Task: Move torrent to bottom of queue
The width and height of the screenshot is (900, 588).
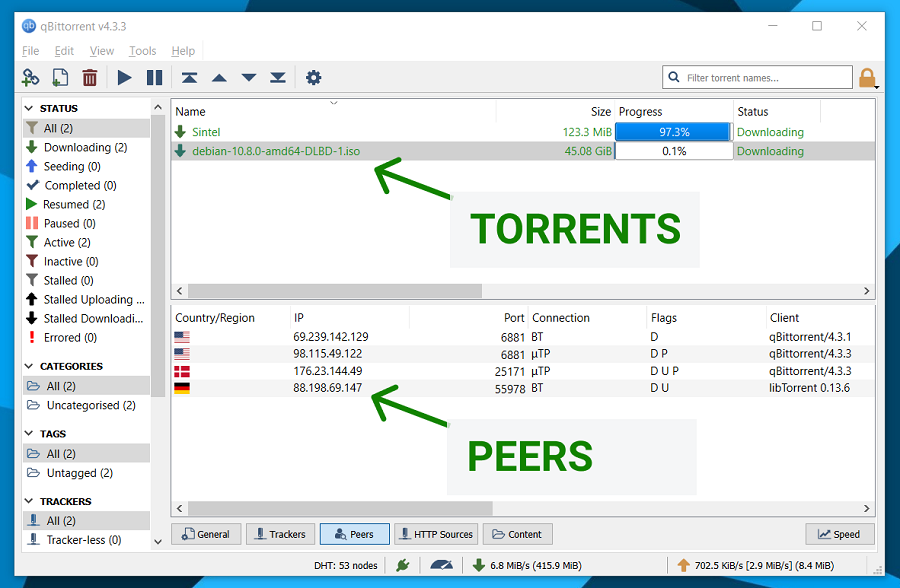Action: pyautogui.click(x=278, y=78)
